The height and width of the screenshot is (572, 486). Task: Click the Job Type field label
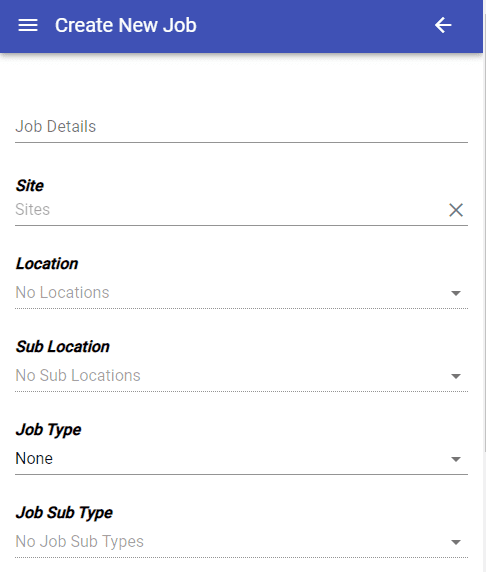[x=48, y=430]
